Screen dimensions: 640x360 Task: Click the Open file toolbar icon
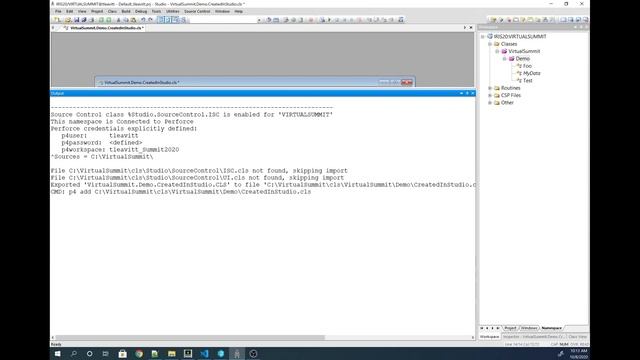pos(68,20)
